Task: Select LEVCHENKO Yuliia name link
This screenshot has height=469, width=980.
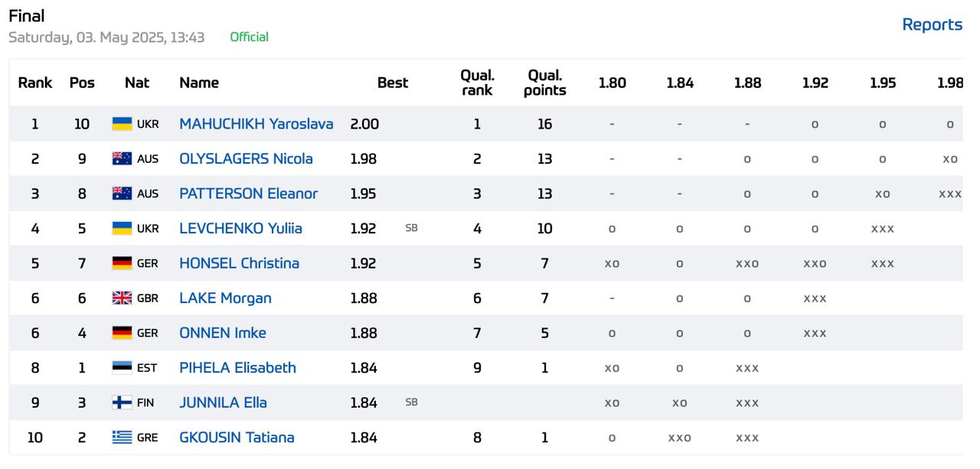Action: pyautogui.click(x=240, y=229)
